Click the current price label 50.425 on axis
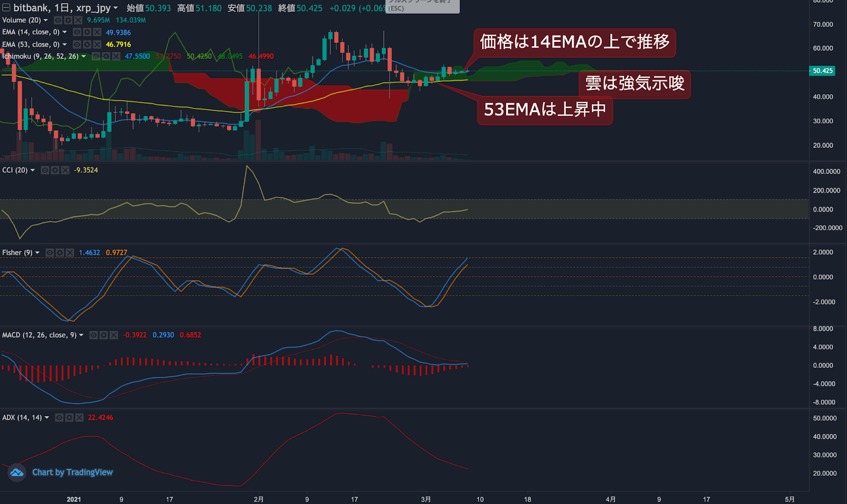 click(x=822, y=71)
